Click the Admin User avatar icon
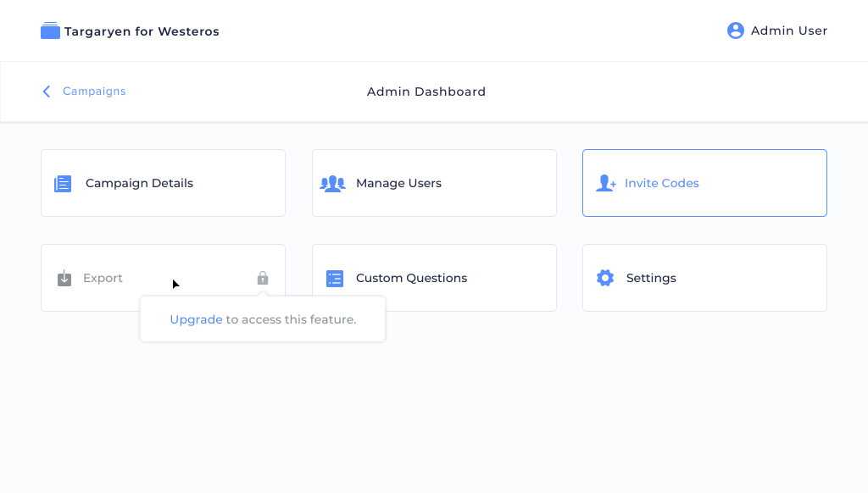 (x=735, y=30)
